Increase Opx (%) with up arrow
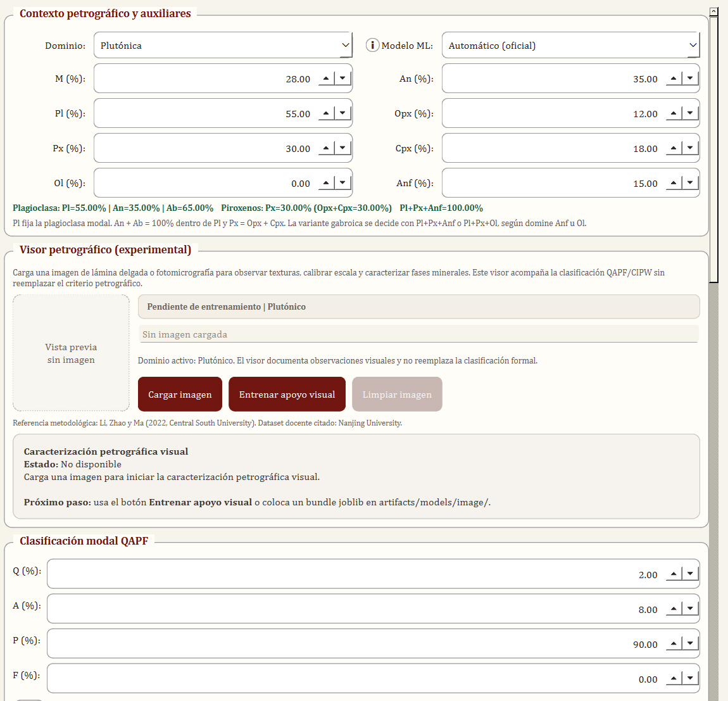Screen dimensions: 728x701 coord(674,113)
